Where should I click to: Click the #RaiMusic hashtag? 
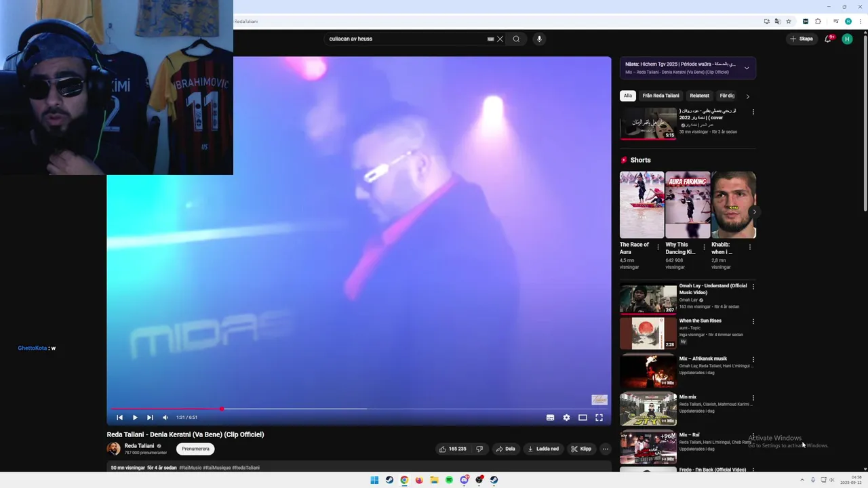tap(190, 468)
